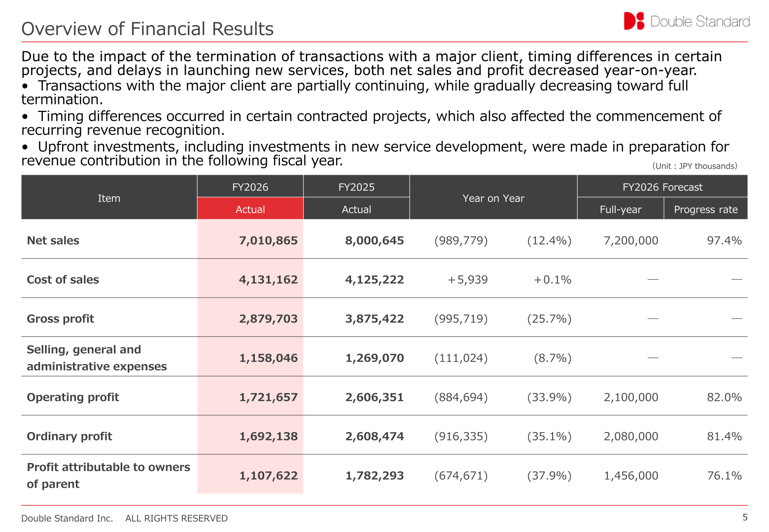Click the operating profit value 1,721,657
Viewport: 769px width, 532px height.
268,397
